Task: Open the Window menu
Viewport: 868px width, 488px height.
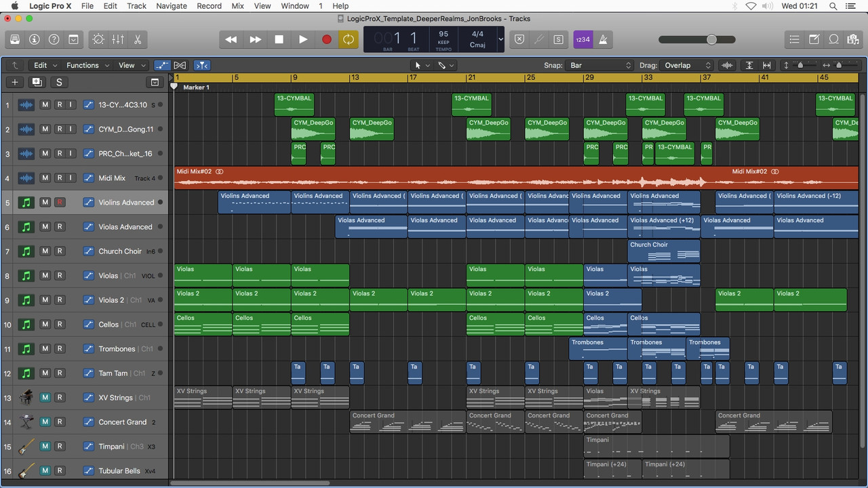Action: [x=295, y=6]
